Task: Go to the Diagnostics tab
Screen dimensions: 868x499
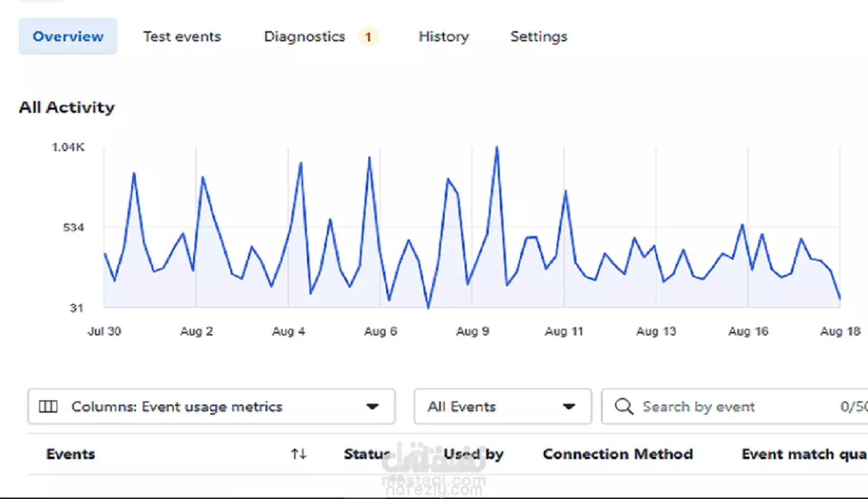Action: pos(304,37)
